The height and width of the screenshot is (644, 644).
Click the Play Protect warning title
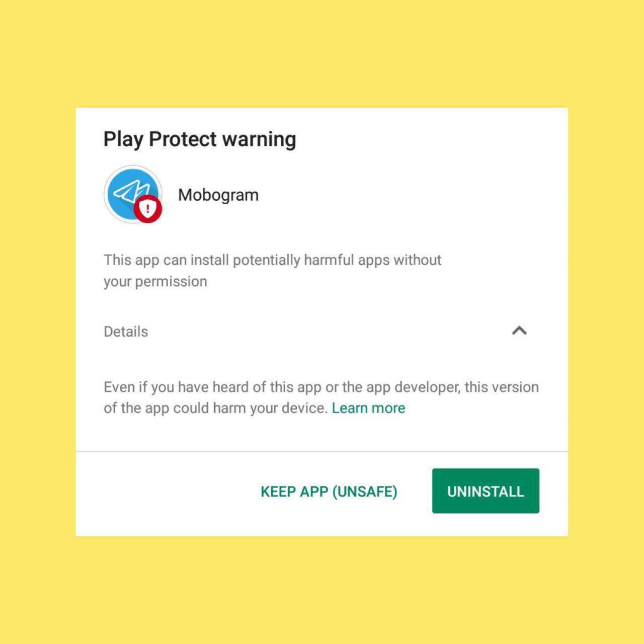pos(200,139)
